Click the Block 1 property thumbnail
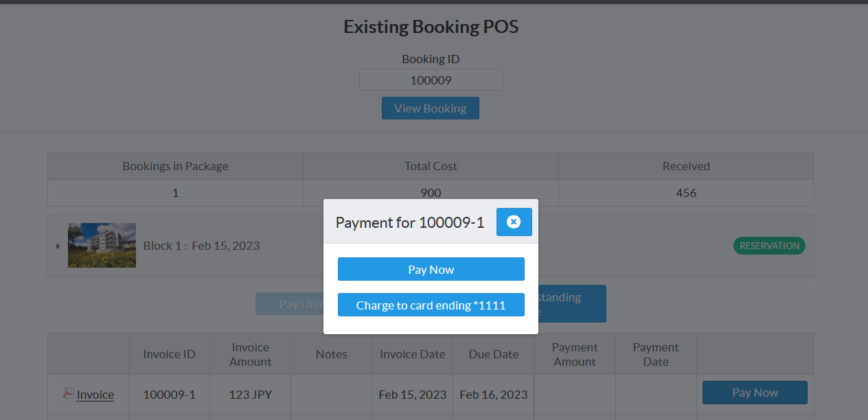The width and height of the screenshot is (868, 420). tap(102, 245)
